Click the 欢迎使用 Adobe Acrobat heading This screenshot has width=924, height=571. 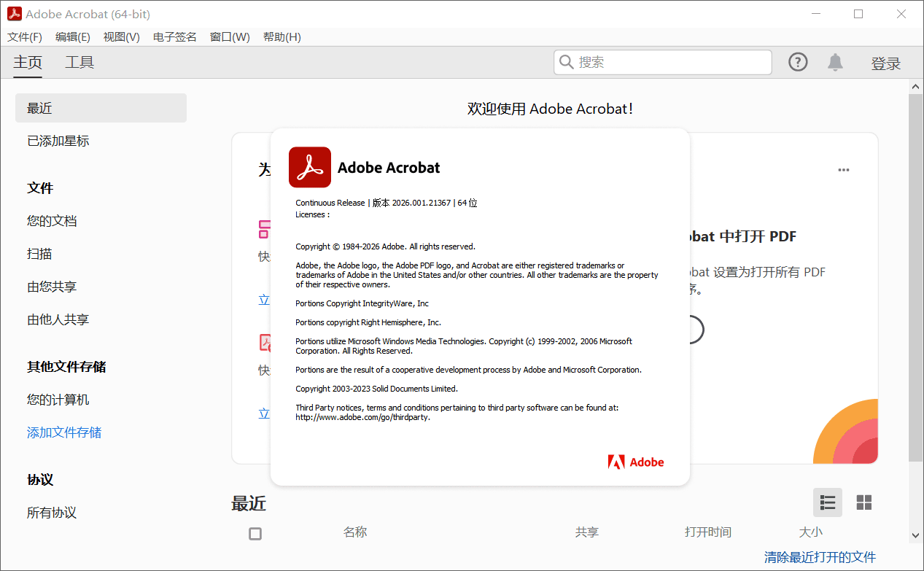(551, 109)
